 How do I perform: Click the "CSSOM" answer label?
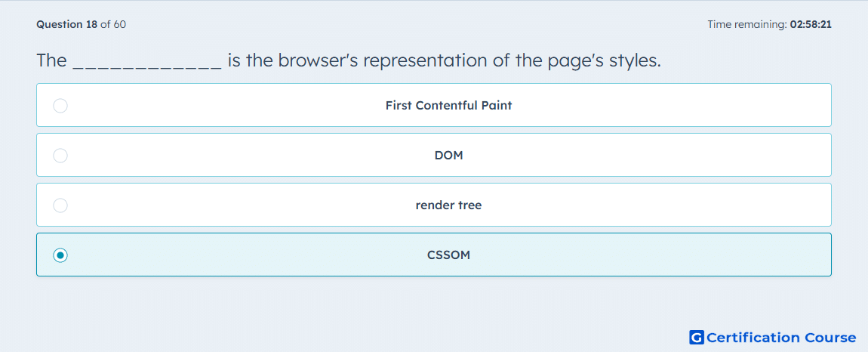click(x=448, y=255)
